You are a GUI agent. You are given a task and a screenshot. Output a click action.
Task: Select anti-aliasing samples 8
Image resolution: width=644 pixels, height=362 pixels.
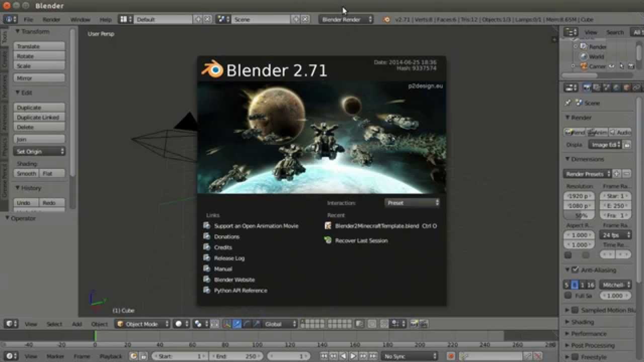tap(575, 285)
